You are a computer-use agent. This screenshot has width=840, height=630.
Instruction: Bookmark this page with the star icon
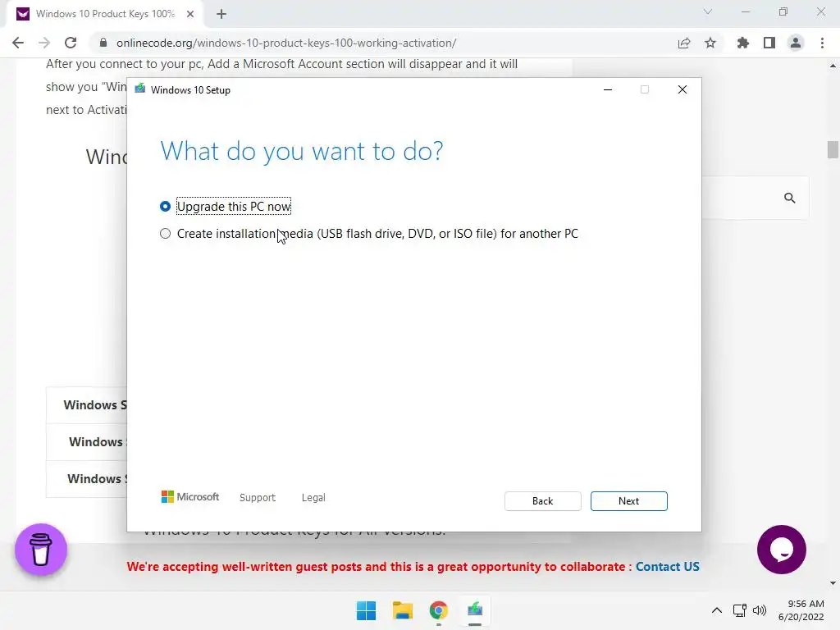click(710, 43)
